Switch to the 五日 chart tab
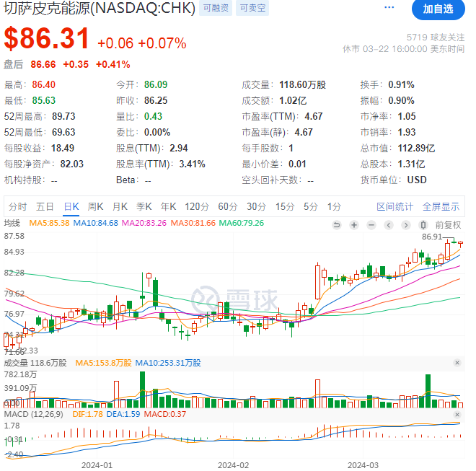This screenshot has height=471, width=476. [x=45, y=207]
